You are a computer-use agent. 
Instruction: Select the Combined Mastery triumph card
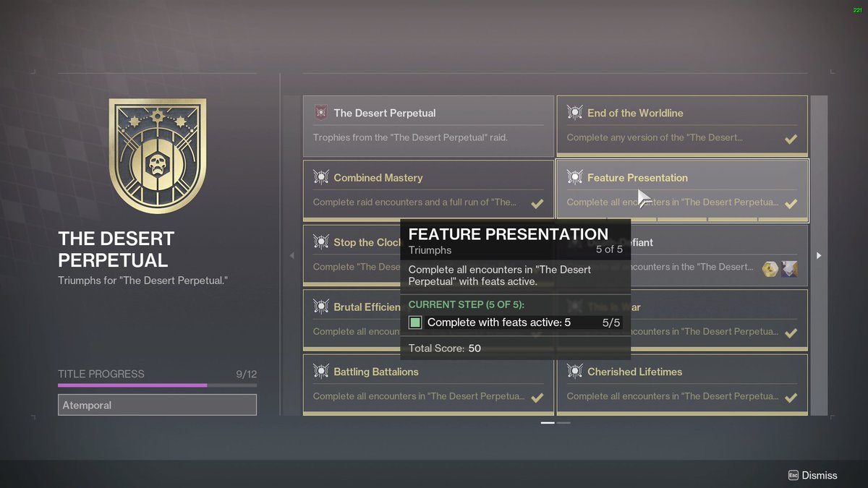point(428,190)
